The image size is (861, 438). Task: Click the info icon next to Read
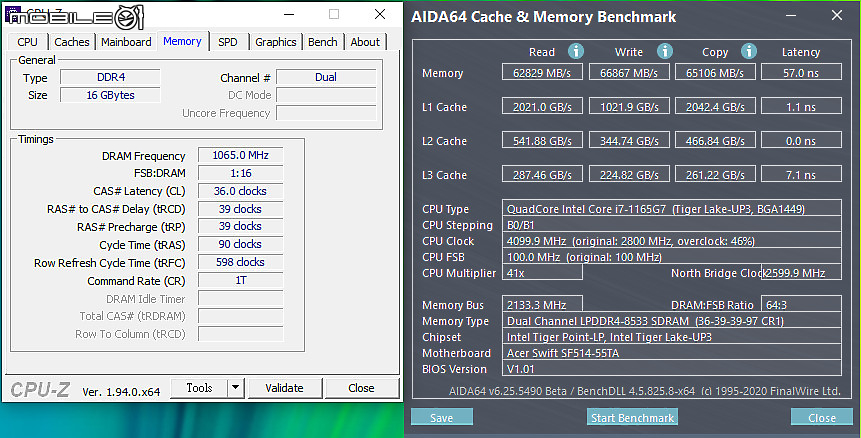tap(575, 51)
